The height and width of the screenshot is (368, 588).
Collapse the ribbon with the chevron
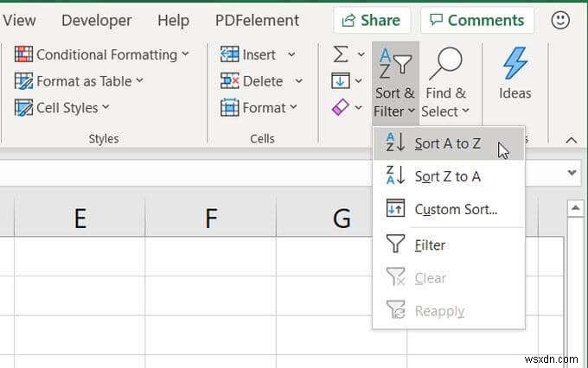[x=571, y=140]
